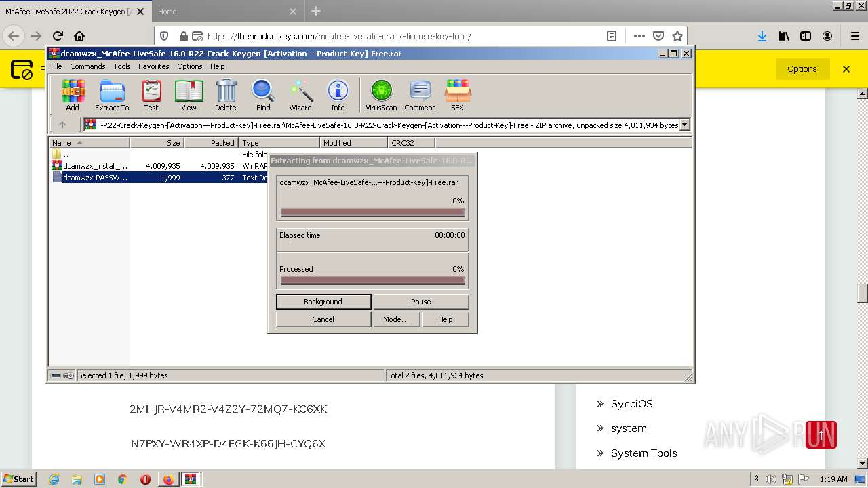Open Firefox downloads arrow icon
Screen dimensions: 868x488
[x=762, y=36]
